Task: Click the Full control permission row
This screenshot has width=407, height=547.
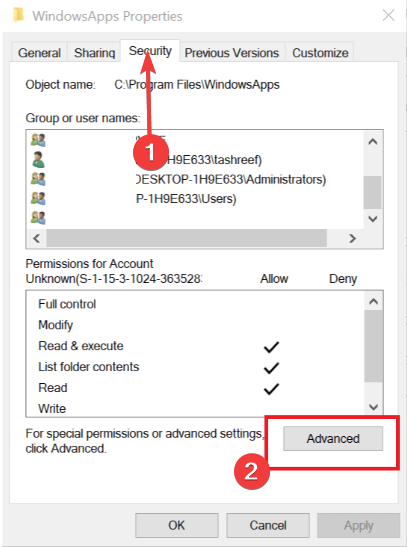Action: click(x=195, y=304)
